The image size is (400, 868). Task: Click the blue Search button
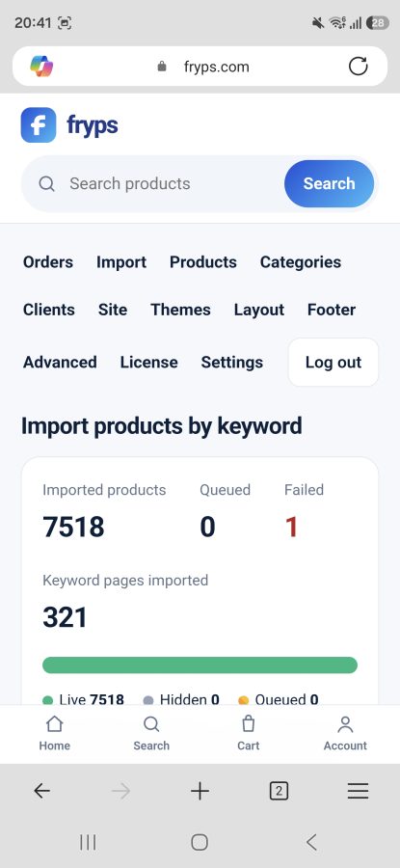pos(330,184)
